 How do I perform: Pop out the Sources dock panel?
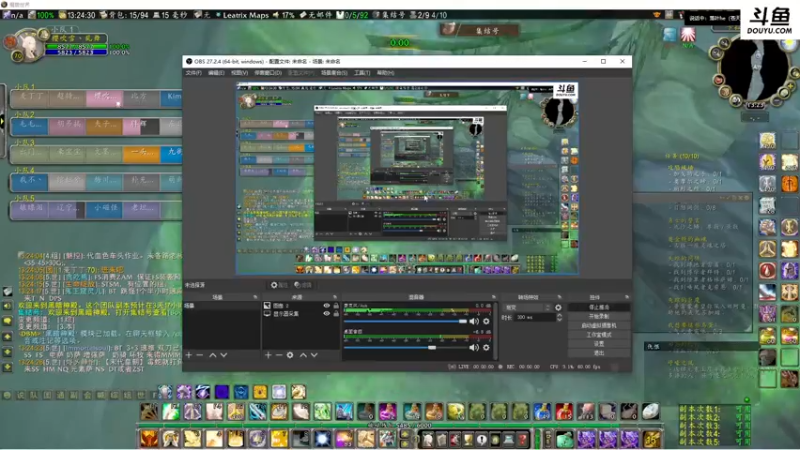click(335, 297)
